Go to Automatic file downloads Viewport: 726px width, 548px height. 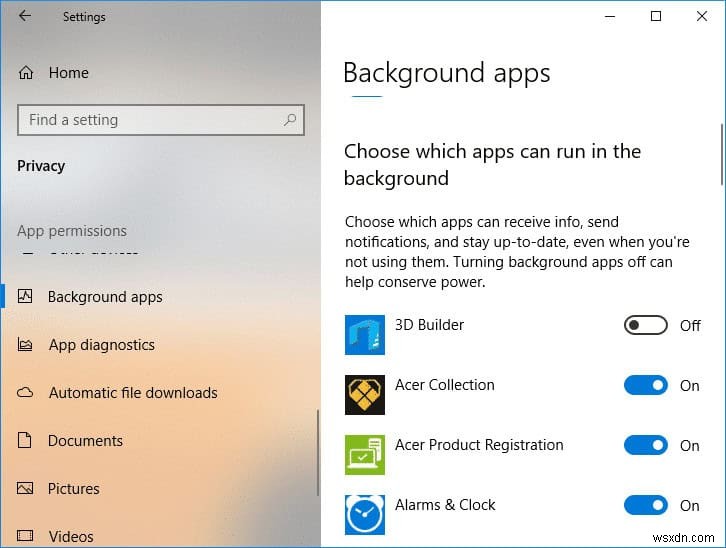point(133,393)
